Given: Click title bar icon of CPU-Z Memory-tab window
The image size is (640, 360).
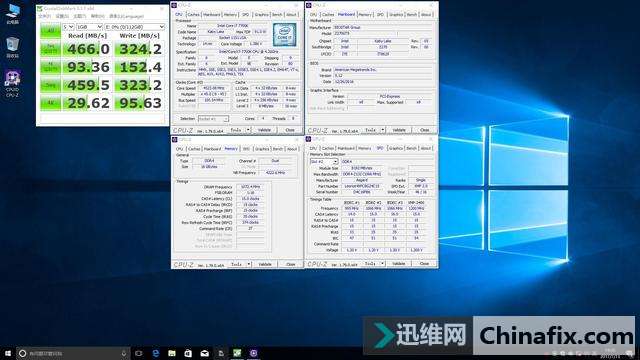Looking at the screenshot, I should tap(175, 140).
